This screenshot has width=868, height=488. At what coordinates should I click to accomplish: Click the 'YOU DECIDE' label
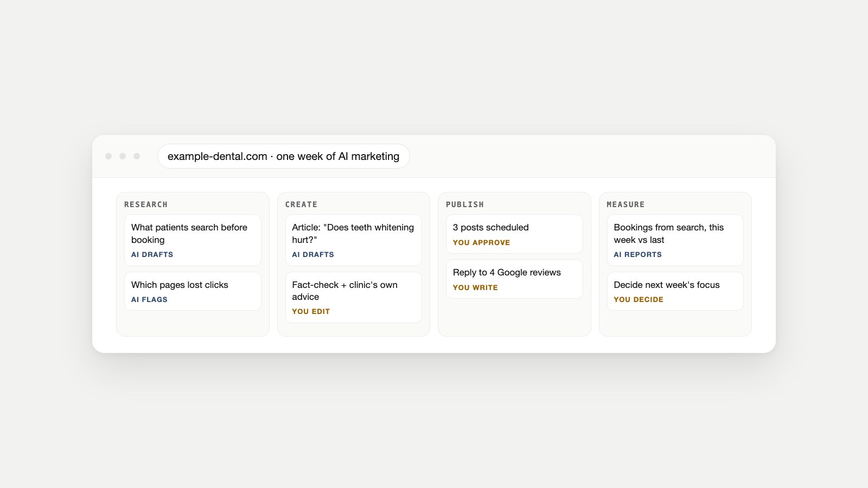(x=639, y=299)
